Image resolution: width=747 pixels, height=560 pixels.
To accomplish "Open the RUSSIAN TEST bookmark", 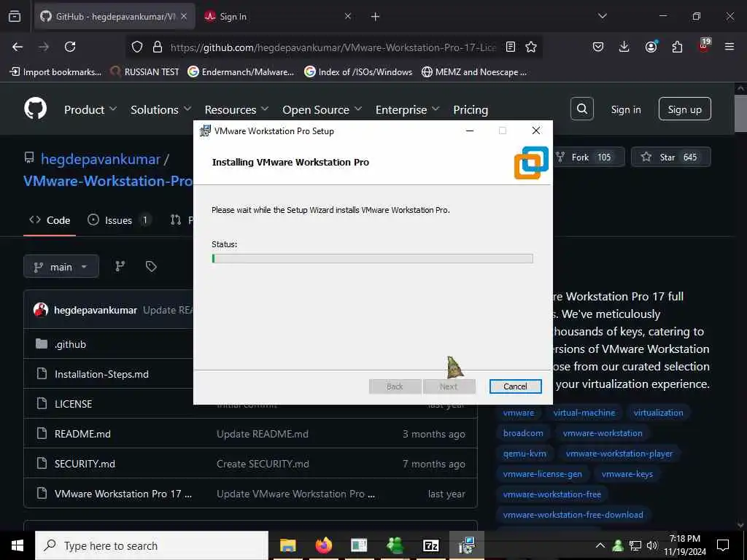I will tap(144, 72).
